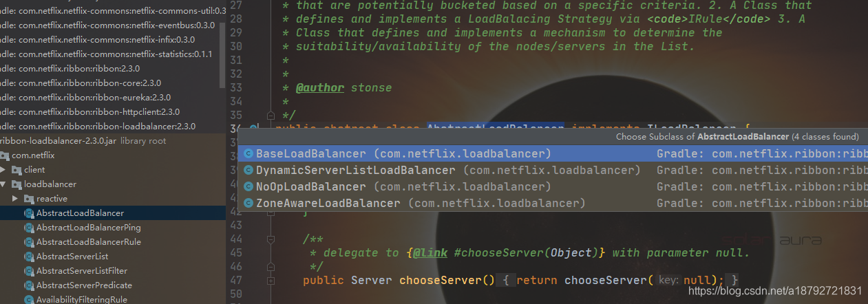Click the AbstractServerList class icon in tree
This screenshot has height=304, width=868.
click(x=29, y=257)
